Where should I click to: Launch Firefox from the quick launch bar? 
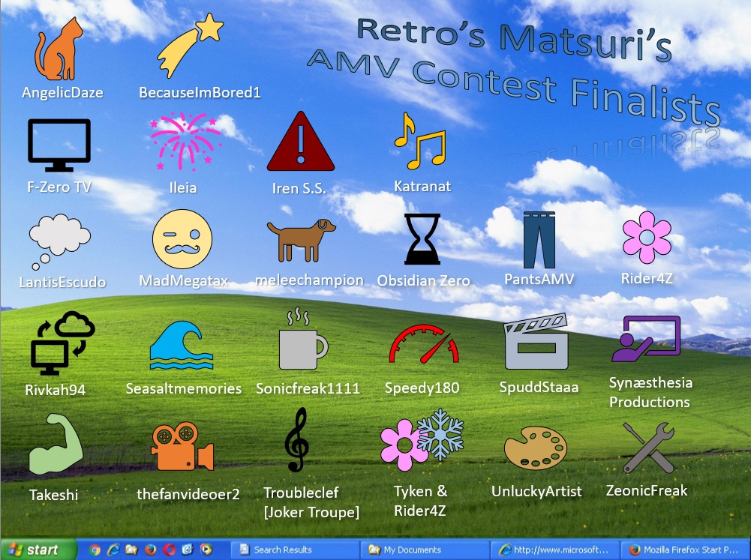click(150, 550)
